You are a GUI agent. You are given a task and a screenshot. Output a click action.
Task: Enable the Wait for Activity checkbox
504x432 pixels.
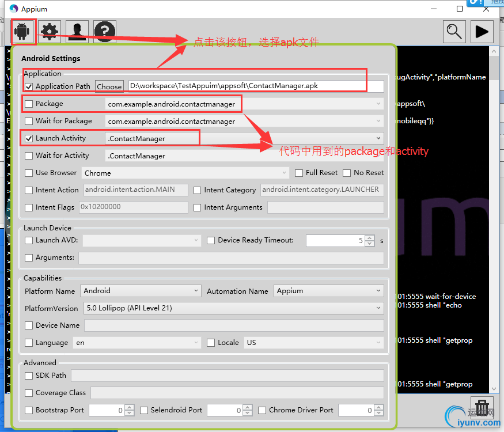tap(29, 156)
